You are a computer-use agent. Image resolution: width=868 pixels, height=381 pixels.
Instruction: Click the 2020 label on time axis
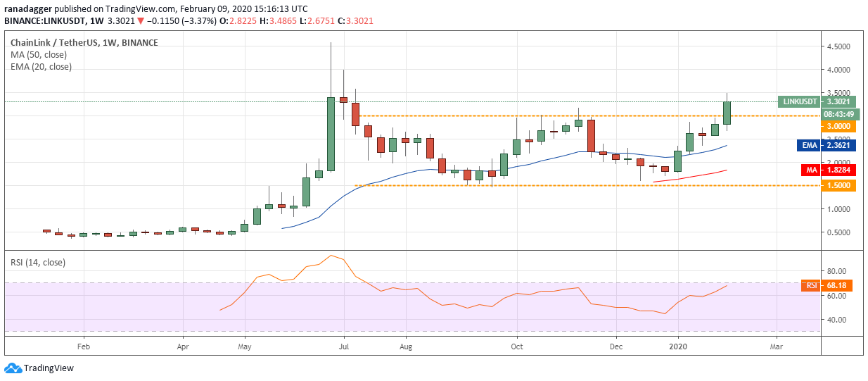[677, 346]
